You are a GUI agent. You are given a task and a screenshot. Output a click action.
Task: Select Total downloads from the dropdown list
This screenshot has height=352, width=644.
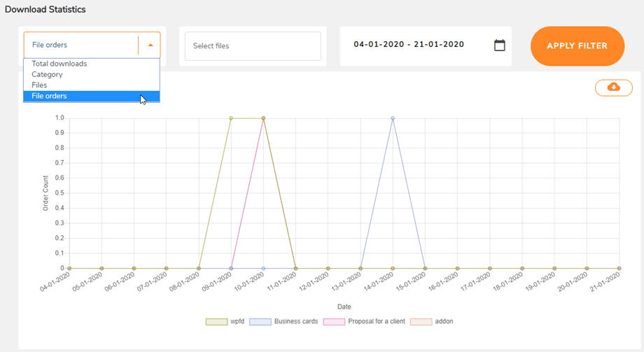pos(59,64)
